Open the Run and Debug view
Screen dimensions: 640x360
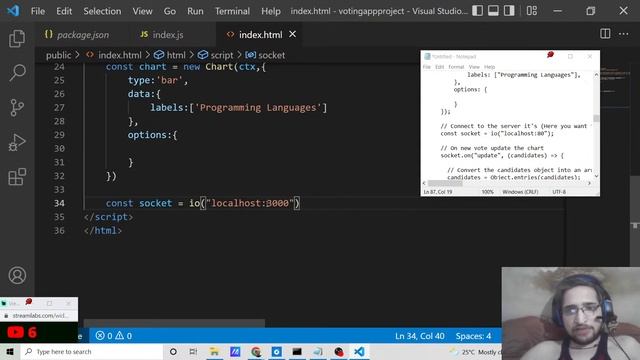(x=17, y=142)
